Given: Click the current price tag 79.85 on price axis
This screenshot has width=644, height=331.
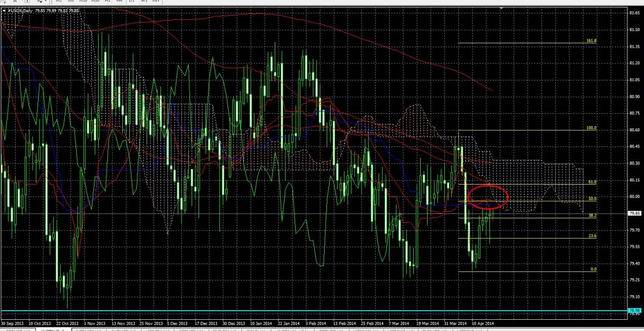Looking at the screenshot, I should tap(634, 214).
